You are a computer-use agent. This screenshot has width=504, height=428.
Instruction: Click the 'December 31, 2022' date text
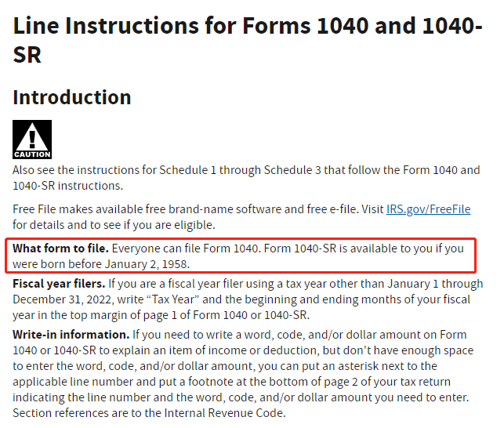click(63, 299)
